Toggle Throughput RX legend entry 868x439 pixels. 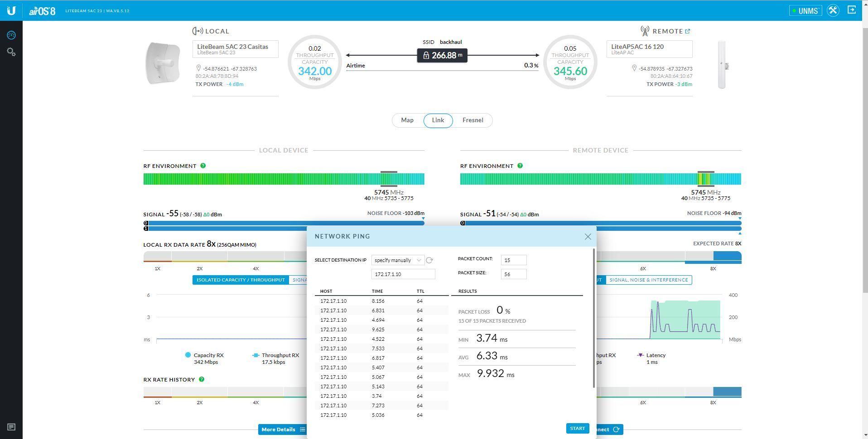[x=276, y=358]
